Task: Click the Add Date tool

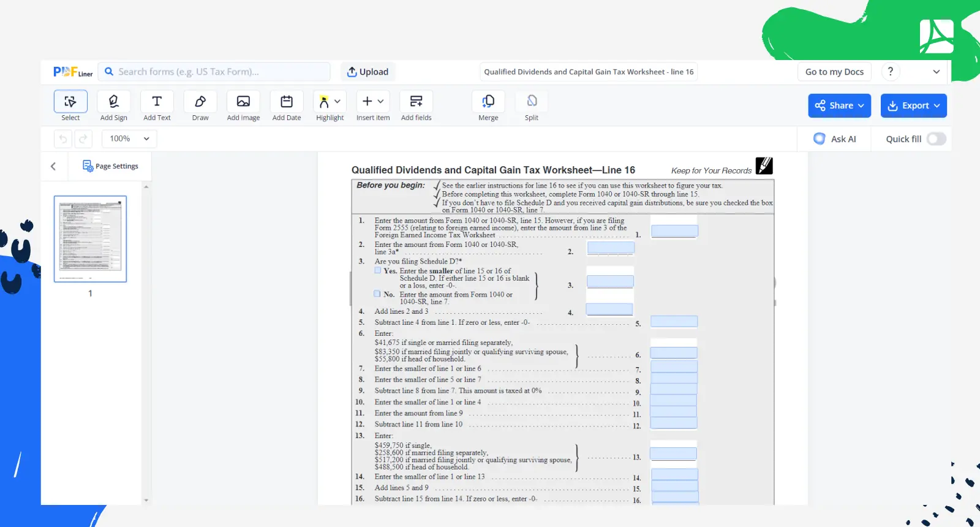Action: coord(287,106)
